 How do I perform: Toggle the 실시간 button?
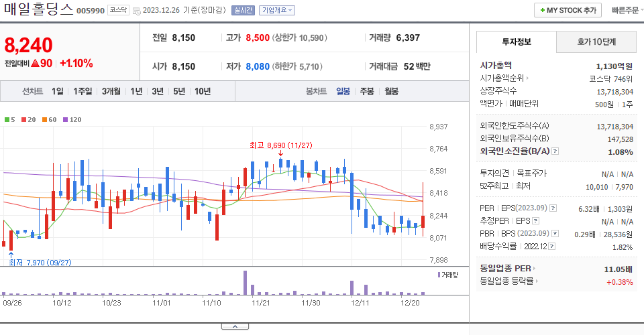(243, 10)
